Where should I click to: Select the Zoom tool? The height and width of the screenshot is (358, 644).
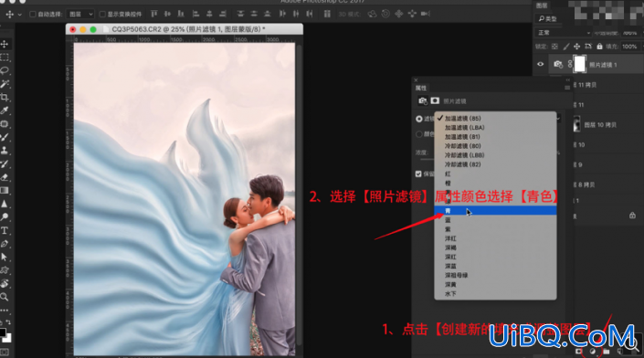point(5,297)
